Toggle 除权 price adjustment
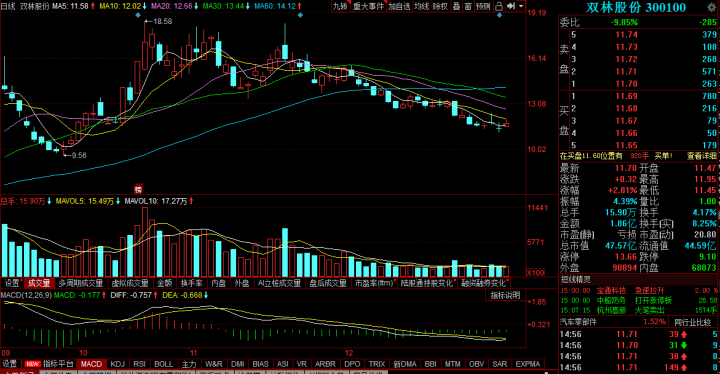 coord(440,6)
